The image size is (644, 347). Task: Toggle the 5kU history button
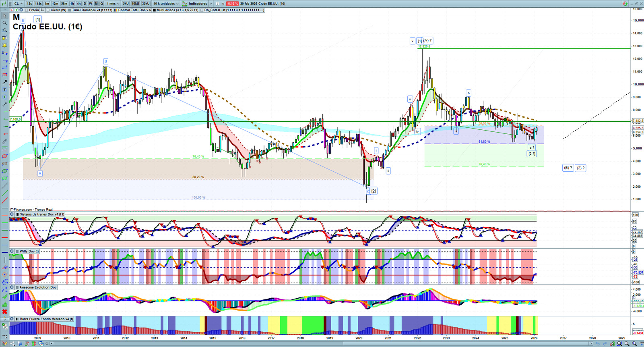126,4
